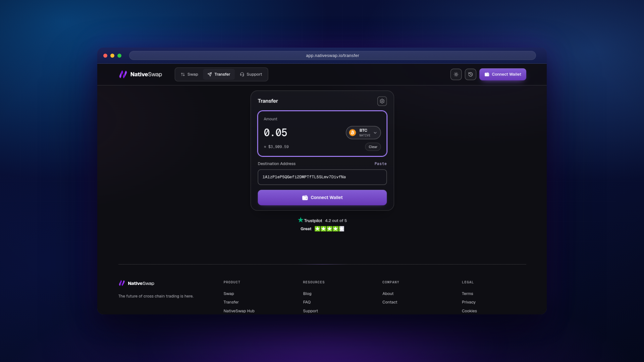The height and width of the screenshot is (362, 644).
Task: Click the Destination Address input field
Action: 322,177
